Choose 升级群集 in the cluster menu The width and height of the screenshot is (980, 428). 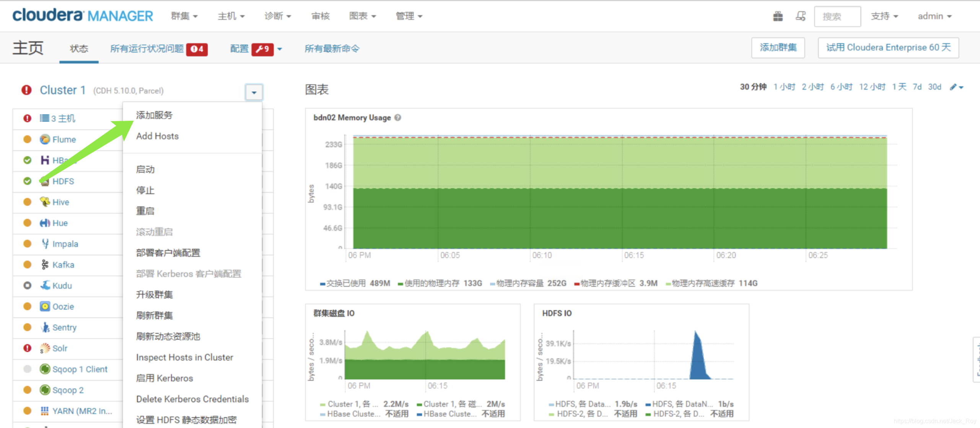154,295
